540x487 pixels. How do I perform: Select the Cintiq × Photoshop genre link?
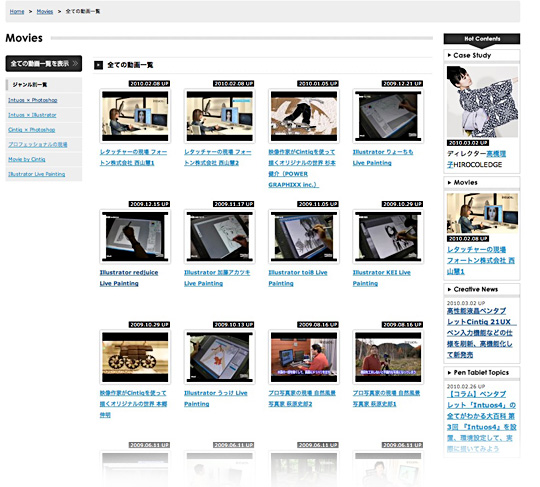click(x=32, y=129)
